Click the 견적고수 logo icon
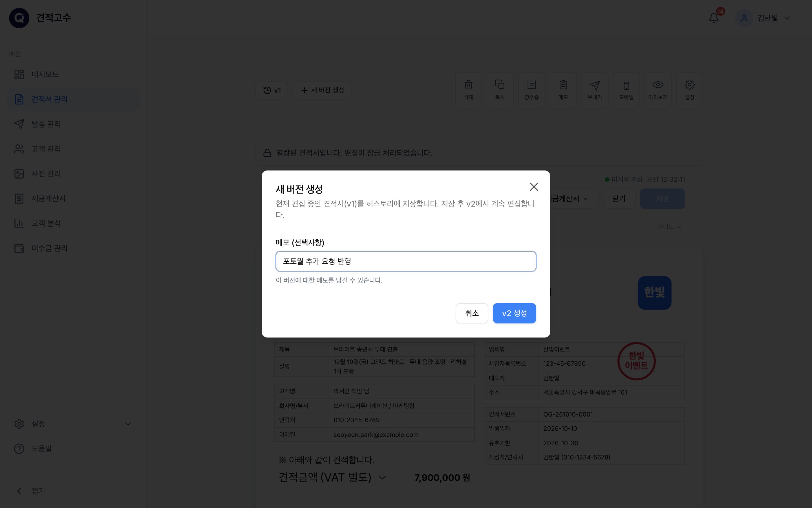This screenshot has height=508, width=812. (19, 18)
